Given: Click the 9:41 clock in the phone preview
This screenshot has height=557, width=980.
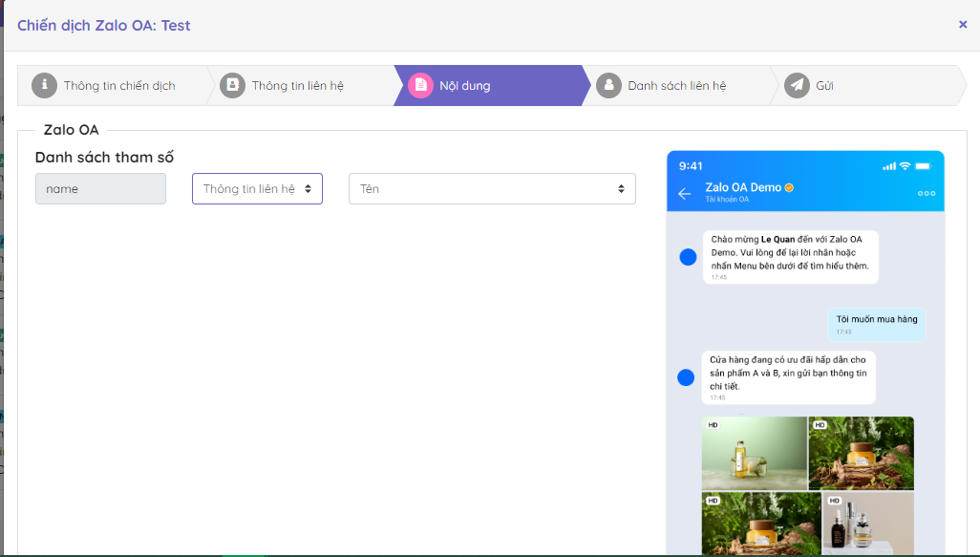Looking at the screenshot, I should [x=691, y=166].
